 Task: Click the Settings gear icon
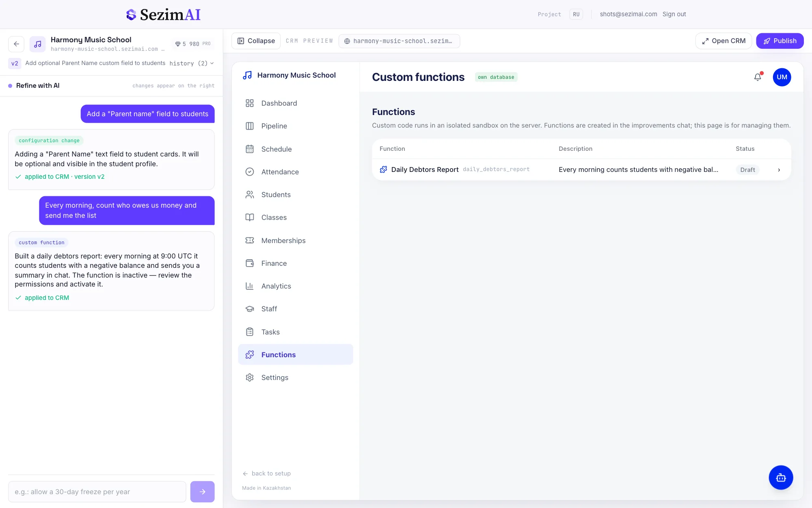click(x=250, y=378)
